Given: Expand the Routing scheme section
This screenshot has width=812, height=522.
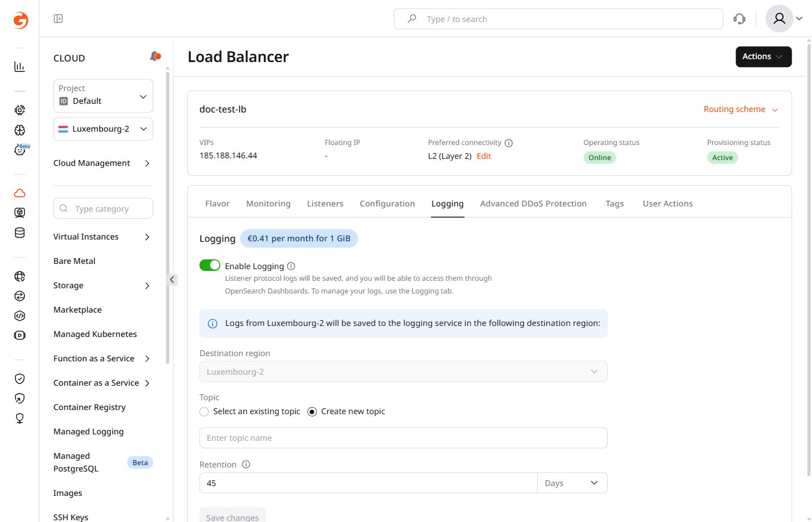Looking at the screenshot, I should (741, 109).
